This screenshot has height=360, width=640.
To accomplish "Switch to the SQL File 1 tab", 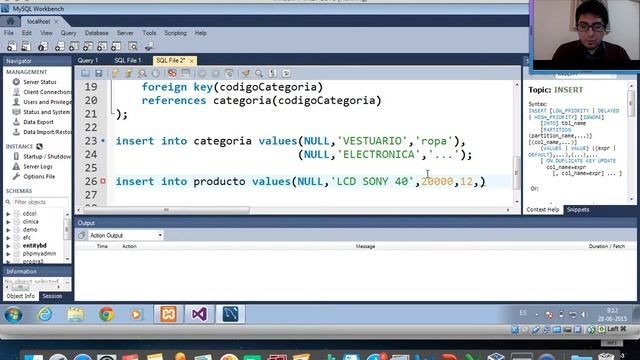I will (127, 60).
